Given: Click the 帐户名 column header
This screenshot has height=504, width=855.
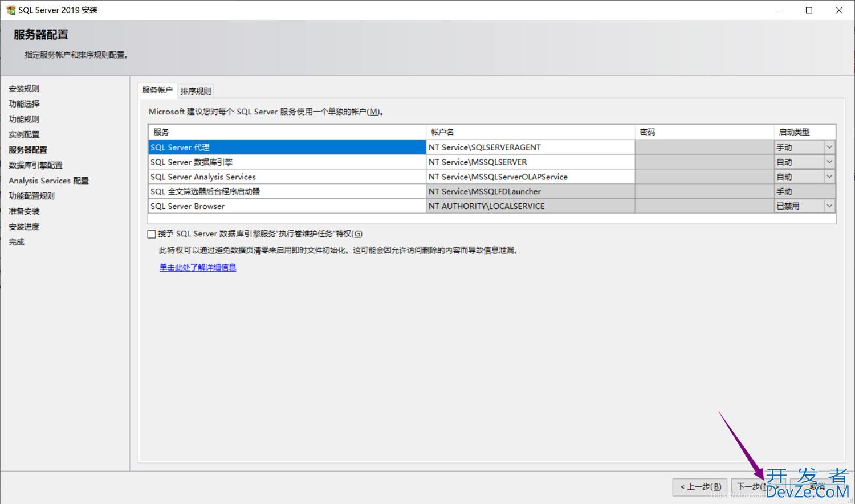Looking at the screenshot, I should click(530, 132).
